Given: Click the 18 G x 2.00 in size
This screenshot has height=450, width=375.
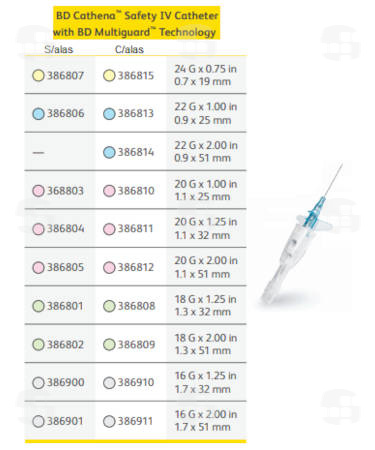Looking at the screenshot, I should 206,338.
